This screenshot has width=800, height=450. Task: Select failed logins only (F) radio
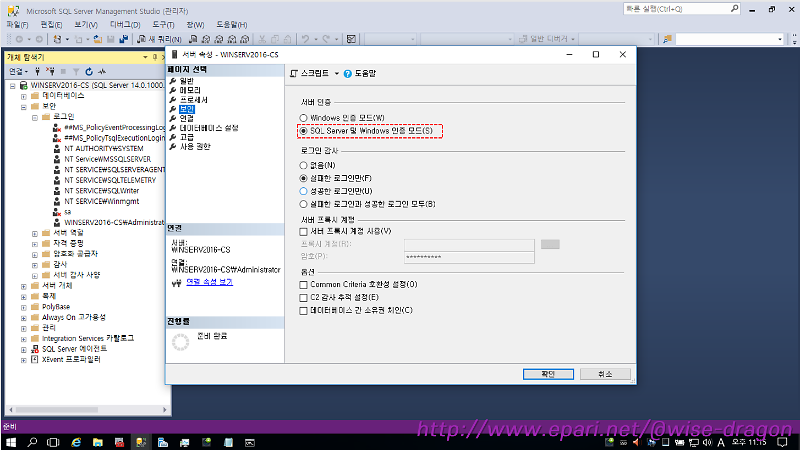[x=304, y=178]
